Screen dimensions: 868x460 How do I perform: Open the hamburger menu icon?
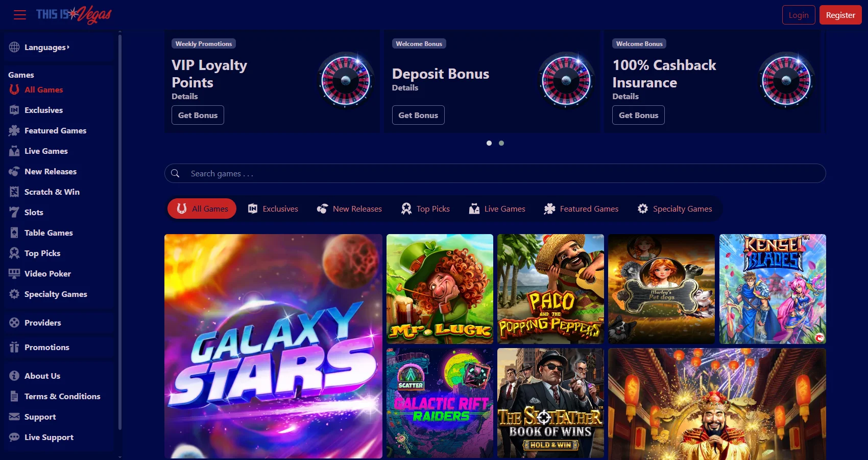[x=20, y=15]
